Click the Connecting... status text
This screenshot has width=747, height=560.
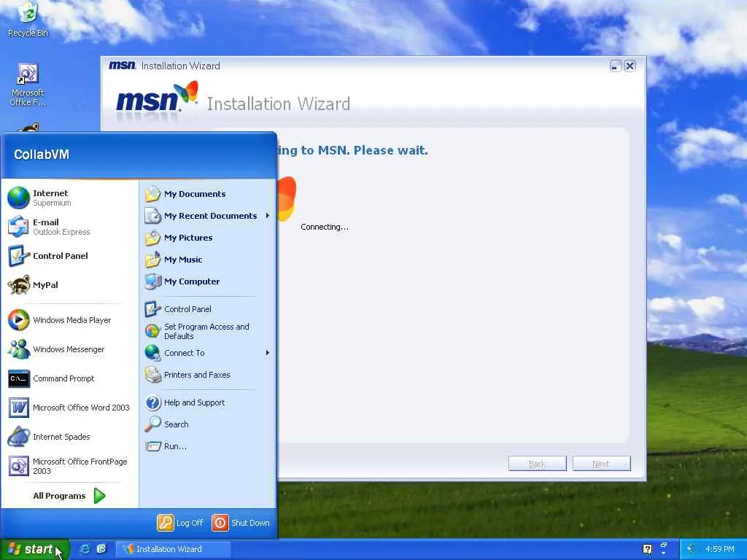coord(325,227)
